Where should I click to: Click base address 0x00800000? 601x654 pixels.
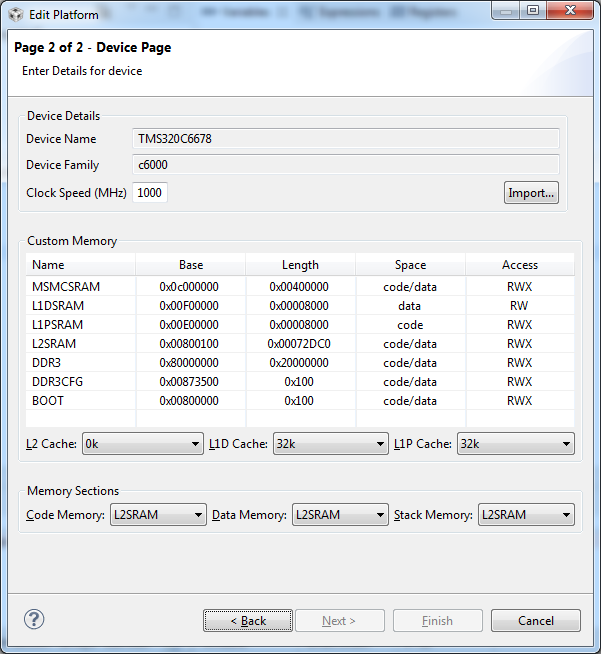pos(189,400)
